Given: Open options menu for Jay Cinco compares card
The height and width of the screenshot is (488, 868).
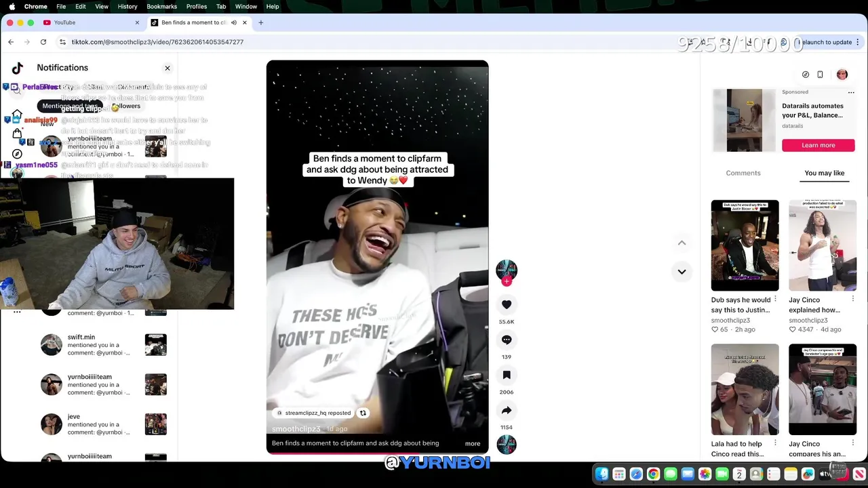Looking at the screenshot, I should (x=852, y=443).
